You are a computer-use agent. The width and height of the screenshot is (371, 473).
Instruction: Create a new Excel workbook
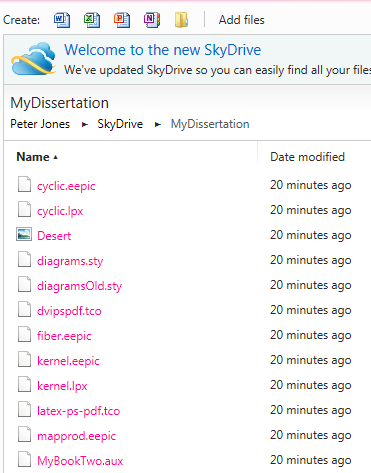[x=92, y=20]
